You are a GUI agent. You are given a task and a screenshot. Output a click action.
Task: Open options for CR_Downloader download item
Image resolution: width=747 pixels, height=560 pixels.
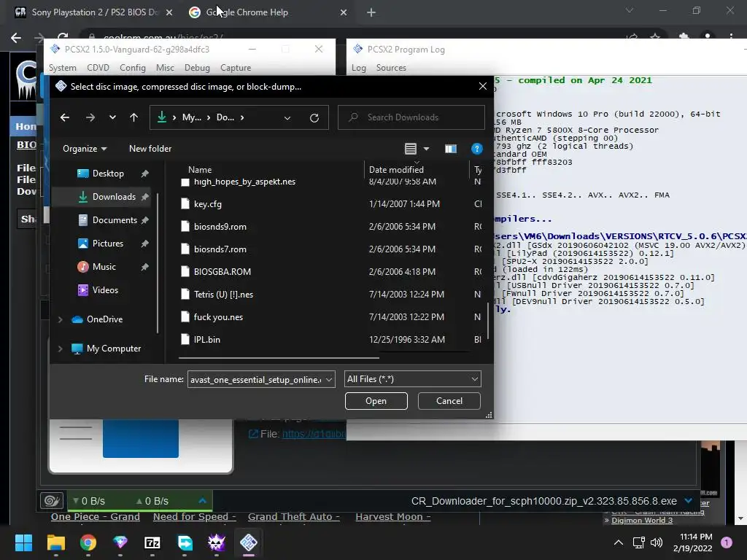click(689, 501)
